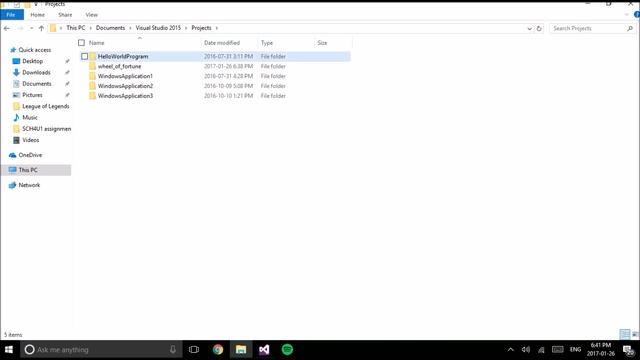
Task: Go back using the back arrow
Action: [7, 28]
